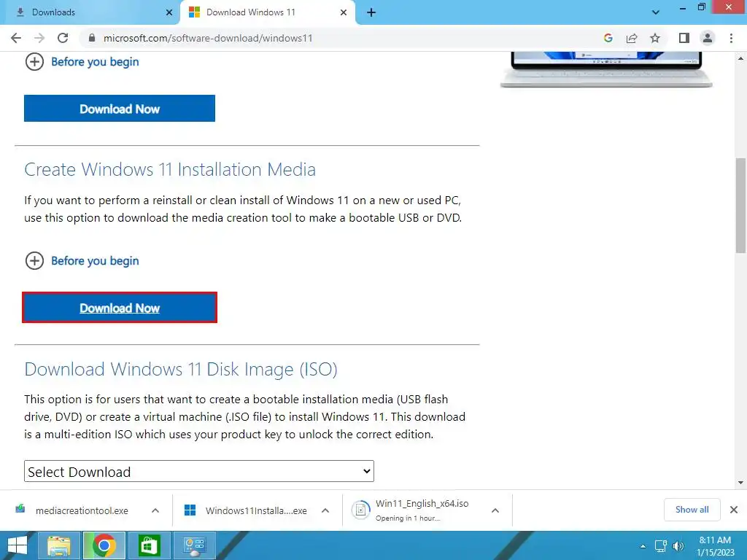Select the Download Windows 11 tab
Screen dimensions: 747x560
pyautogui.click(x=267, y=12)
